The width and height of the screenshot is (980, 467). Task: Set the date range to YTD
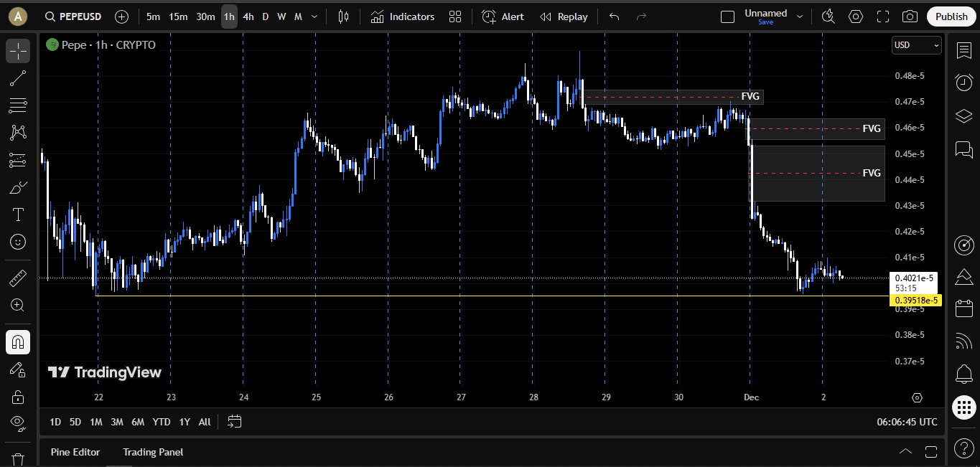[162, 422]
